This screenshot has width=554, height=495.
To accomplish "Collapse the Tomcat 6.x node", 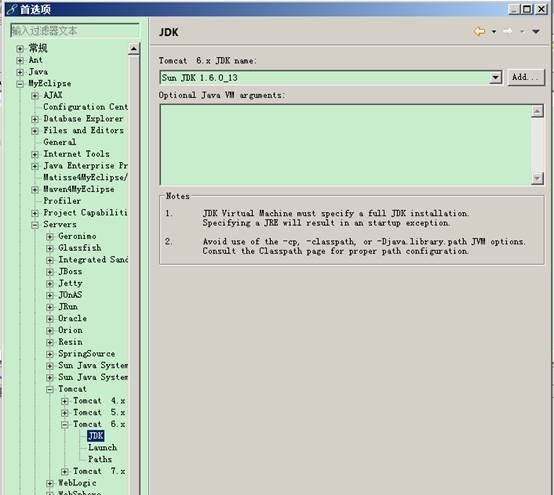I will coord(65,424).
